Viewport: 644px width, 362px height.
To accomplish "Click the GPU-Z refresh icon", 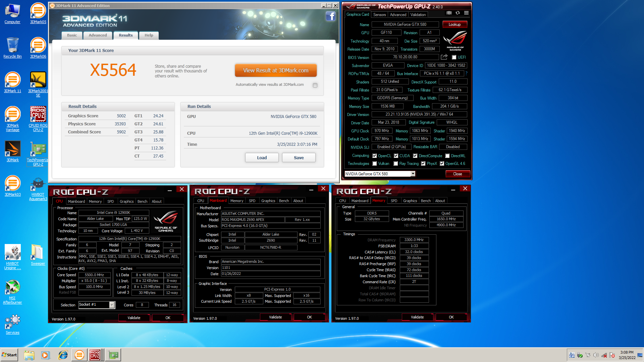I will pos(458,13).
